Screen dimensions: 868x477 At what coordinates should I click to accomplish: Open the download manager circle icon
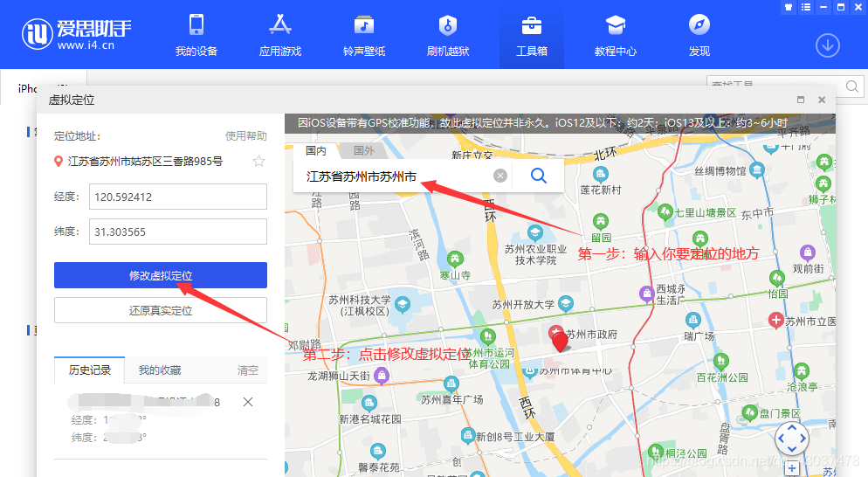(x=828, y=45)
